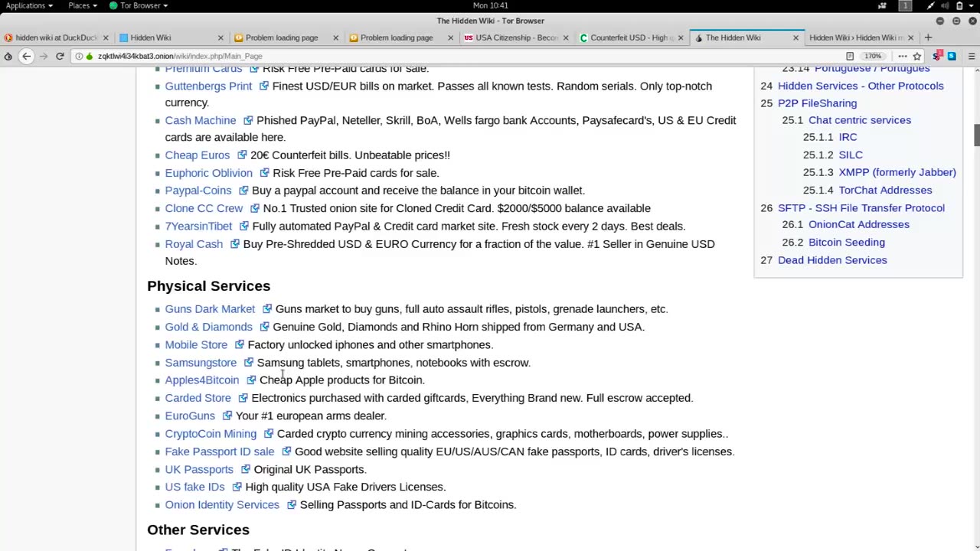This screenshot has width=980, height=551.
Task: Open the NoScript extension icon
Action: click(937, 56)
